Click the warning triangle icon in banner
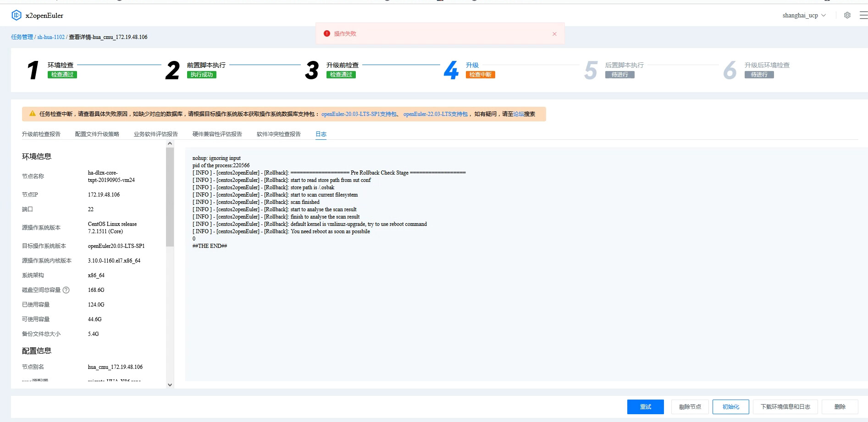 [x=33, y=114]
